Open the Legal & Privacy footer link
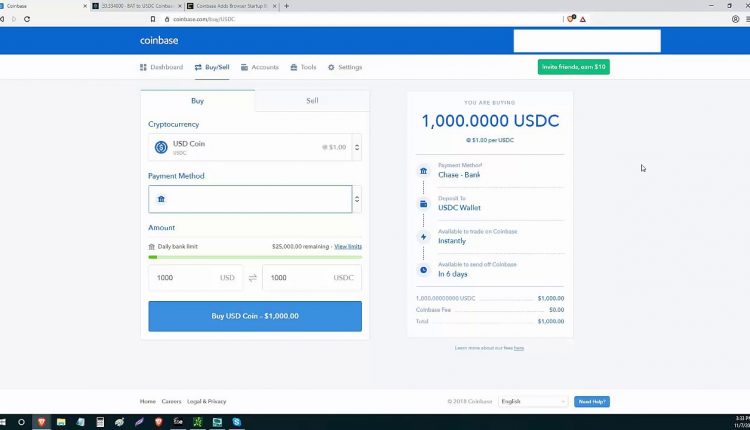Image resolution: width=750 pixels, height=430 pixels. 207,402
